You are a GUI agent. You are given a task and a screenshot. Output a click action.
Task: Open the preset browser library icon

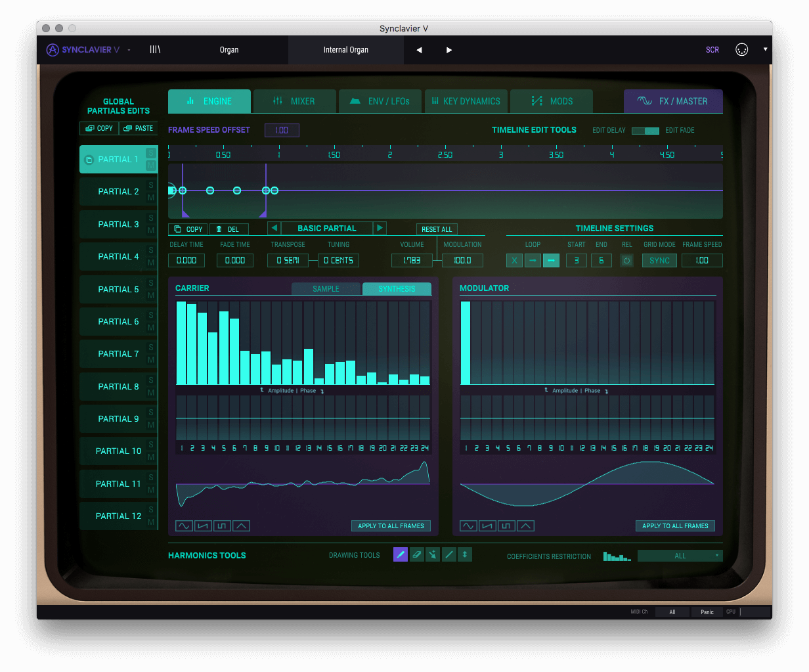[155, 50]
